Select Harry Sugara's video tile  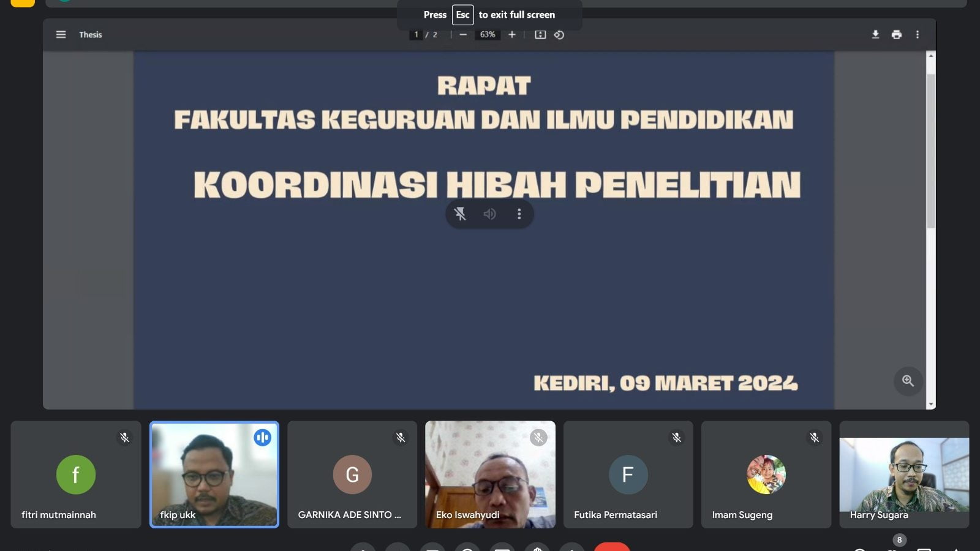click(904, 474)
